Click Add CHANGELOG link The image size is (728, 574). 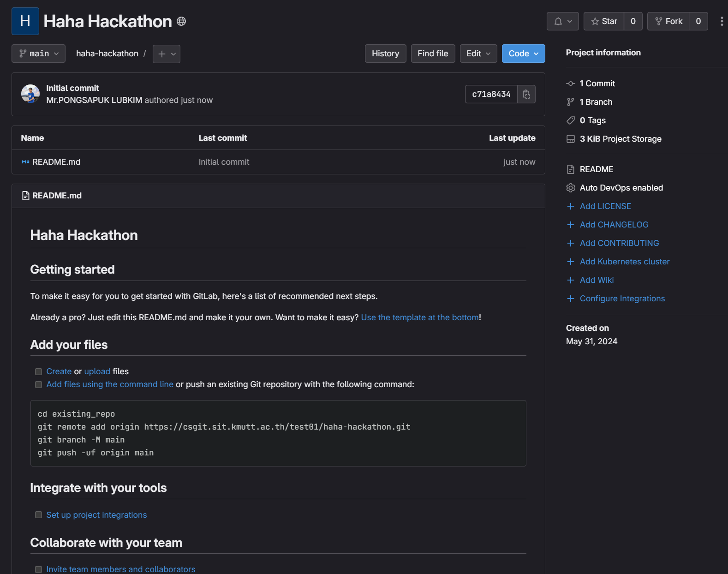pos(614,225)
